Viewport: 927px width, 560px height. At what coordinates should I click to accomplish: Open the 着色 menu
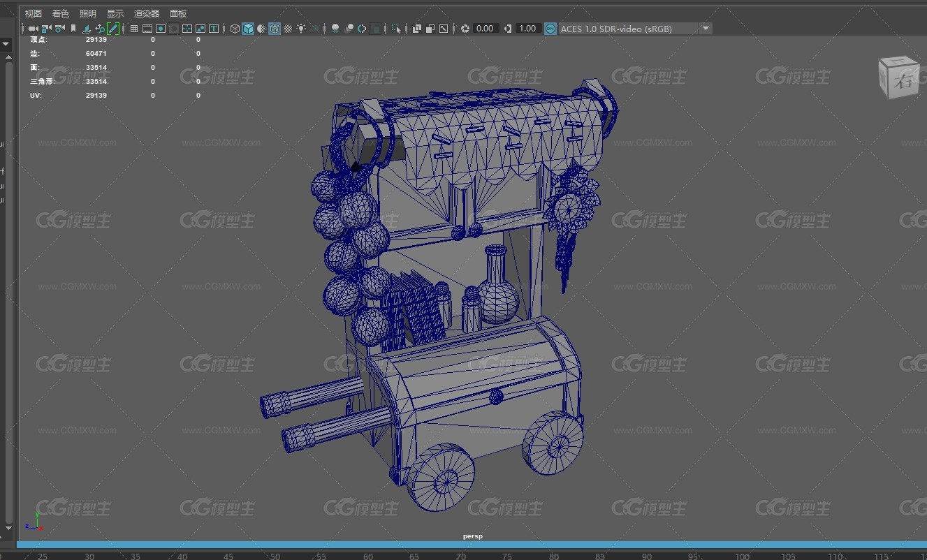[x=61, y=13]
